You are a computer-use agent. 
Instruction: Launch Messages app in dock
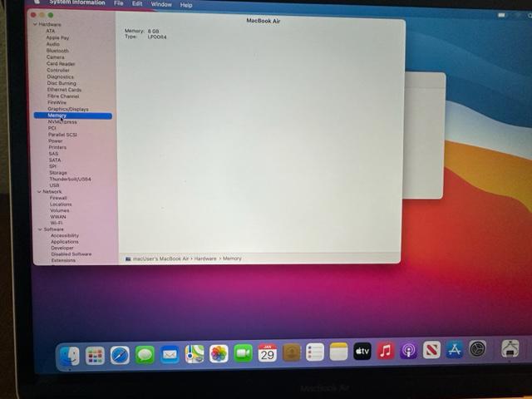pyautogui.click(x=145, y=355)
